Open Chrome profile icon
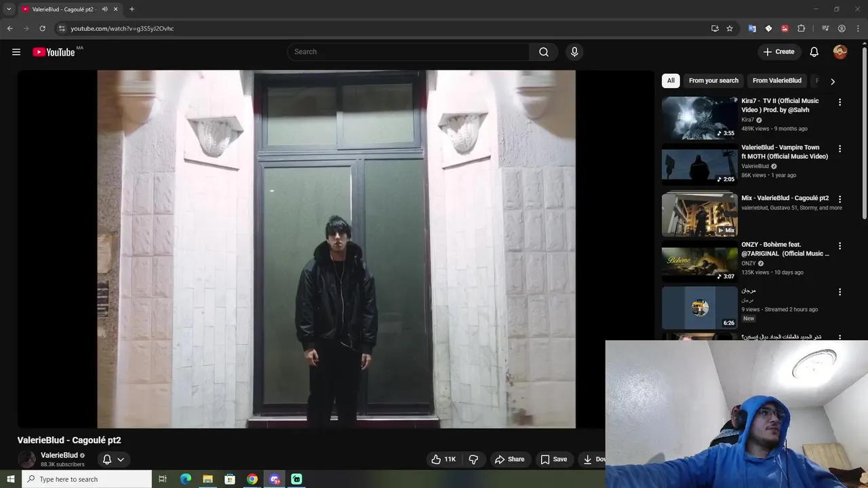 coord(842,28)
